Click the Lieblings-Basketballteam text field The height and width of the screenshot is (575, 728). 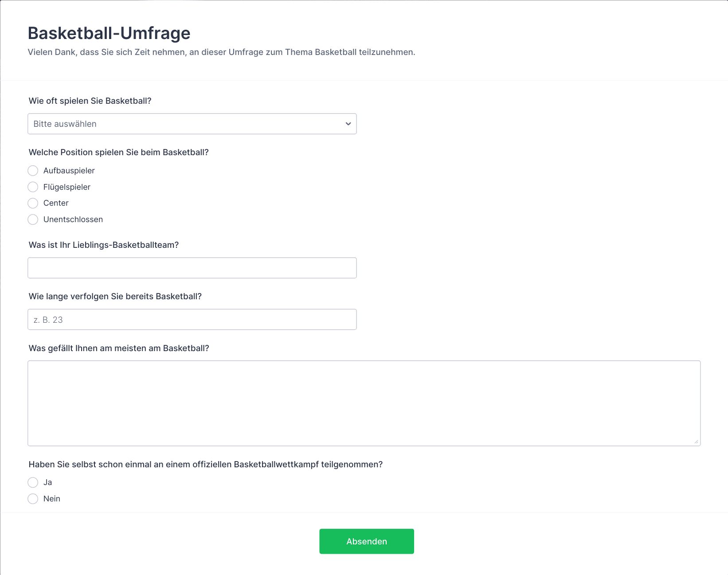pos(192,268)
